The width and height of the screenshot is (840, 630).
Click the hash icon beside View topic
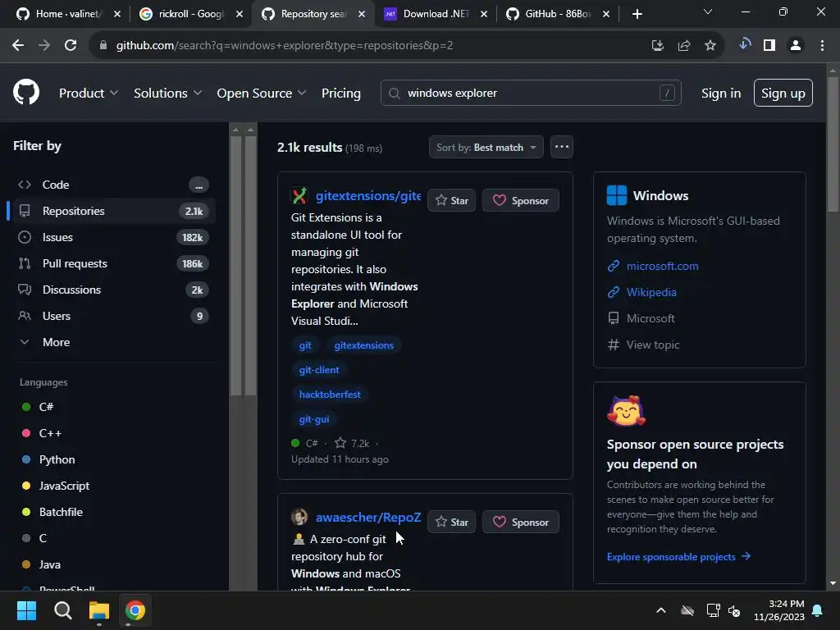[x=614, y=345]
